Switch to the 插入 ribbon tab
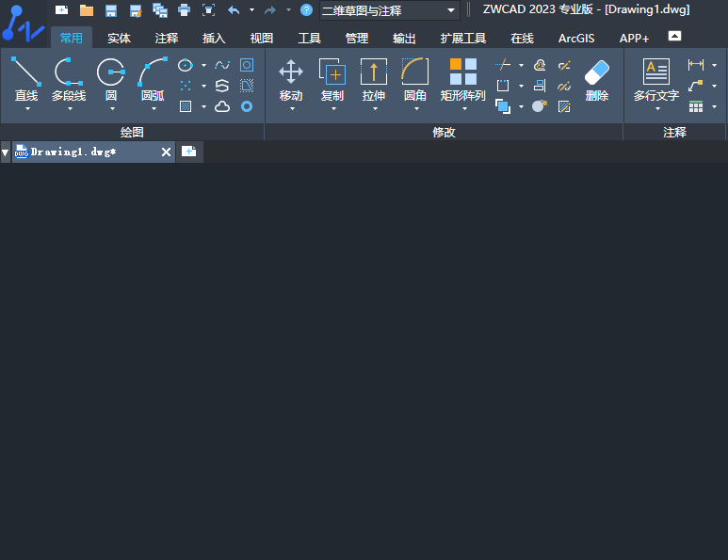Screen dimensions: 728x560 214,38
